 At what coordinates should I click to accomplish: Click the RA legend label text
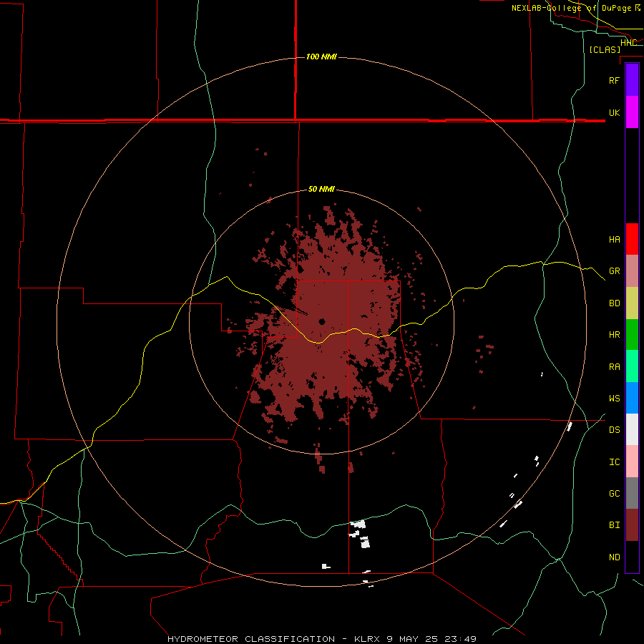point(614,367)
